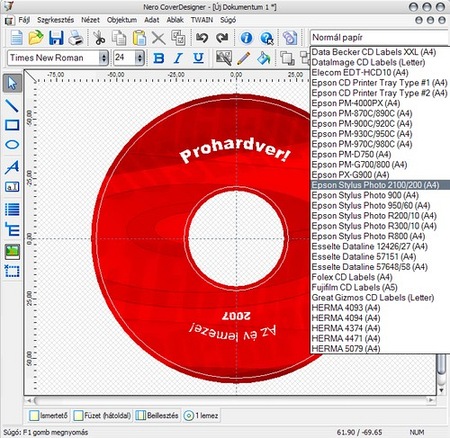Choose Epson CD Printer Tray Type #1 (A4)

pyautogui.click(x=380, y=83)
